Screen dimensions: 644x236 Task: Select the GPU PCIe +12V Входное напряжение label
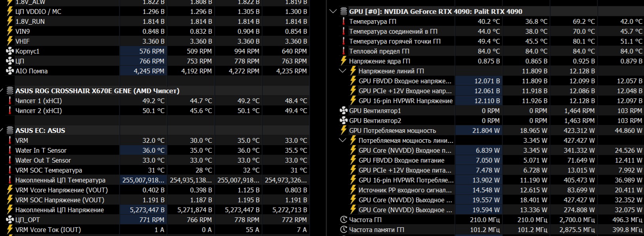[405, 91]
